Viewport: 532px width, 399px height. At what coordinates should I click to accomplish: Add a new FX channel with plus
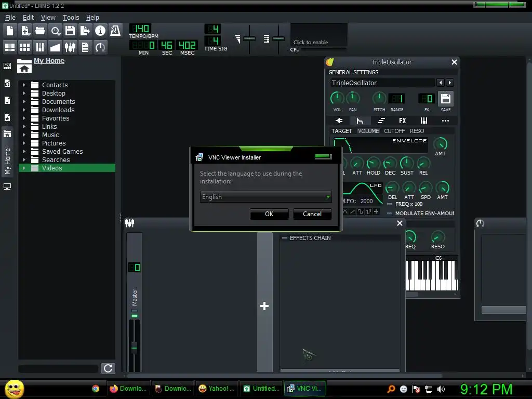[x=264, y=306]
